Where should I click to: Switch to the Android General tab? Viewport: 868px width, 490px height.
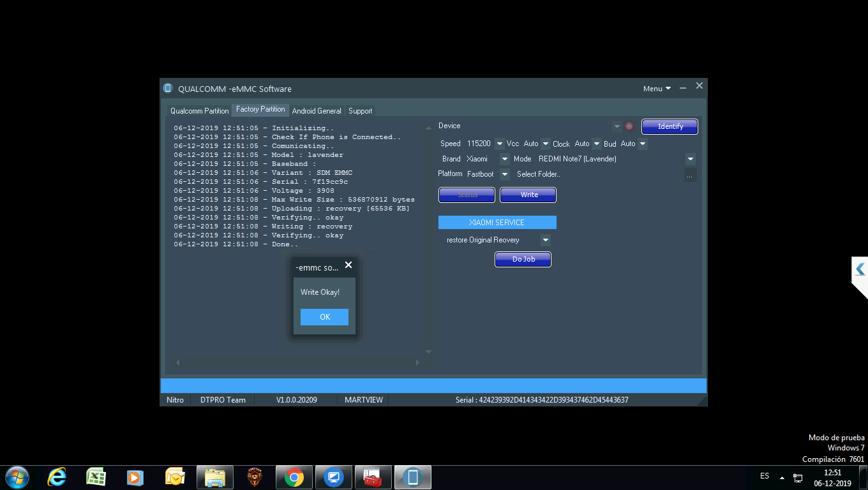point(317,111)
